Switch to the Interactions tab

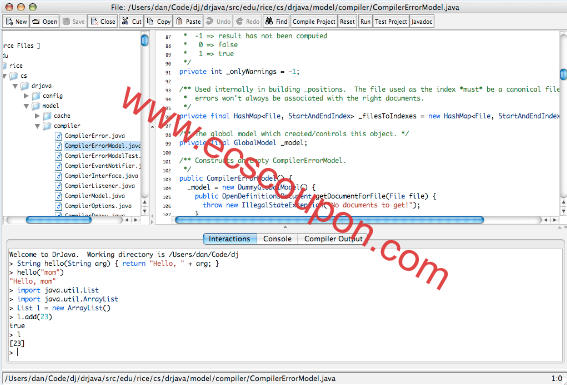point(230,239)
